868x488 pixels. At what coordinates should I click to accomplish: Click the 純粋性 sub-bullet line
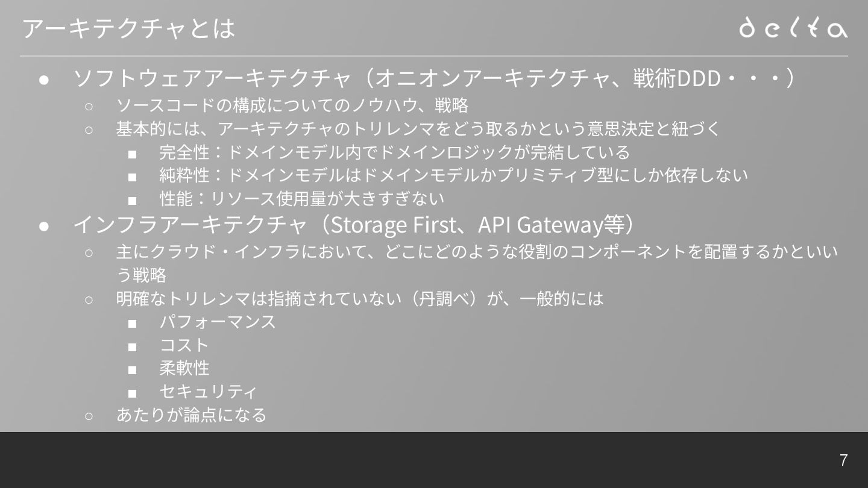(453, 175)
